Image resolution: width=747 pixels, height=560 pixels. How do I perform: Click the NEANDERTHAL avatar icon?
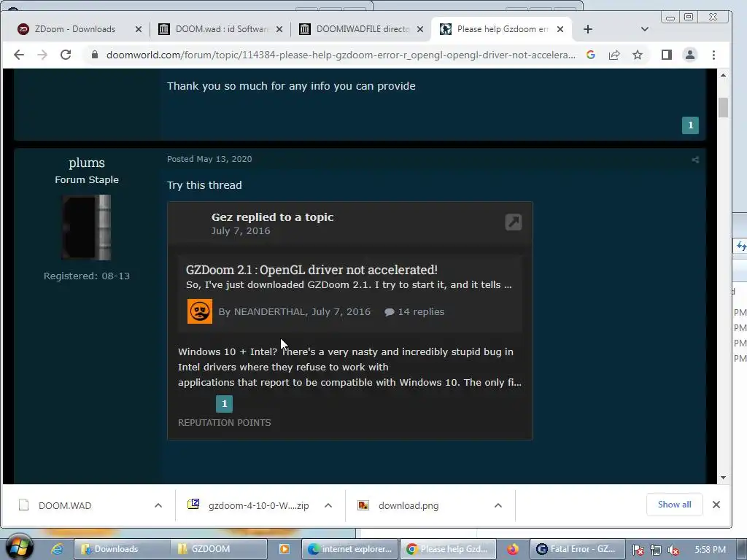pos(200,311)
